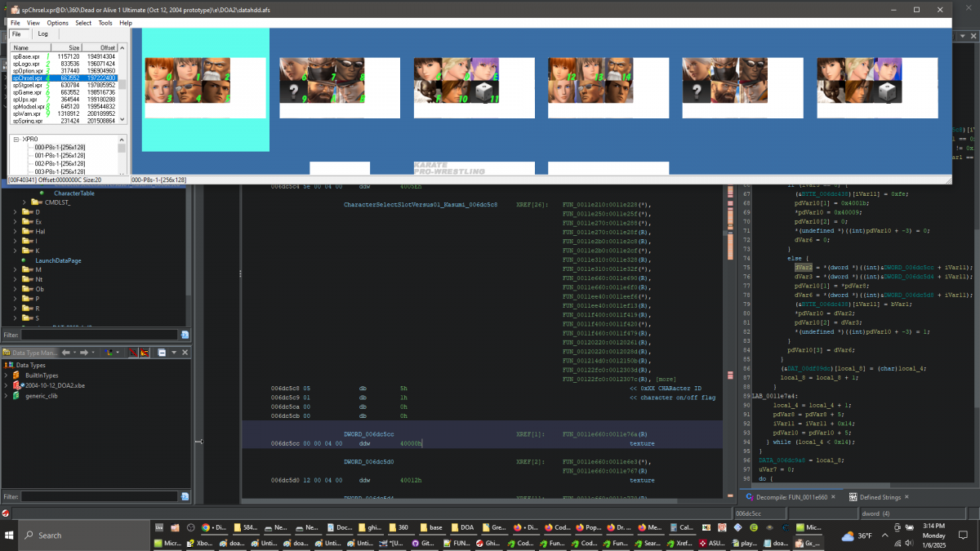Image resolution: width=980 pixels, height=551 pixels.
Task: Click the DWORD_006dc5cc label in listing
Action: click(x=370, y=433)
